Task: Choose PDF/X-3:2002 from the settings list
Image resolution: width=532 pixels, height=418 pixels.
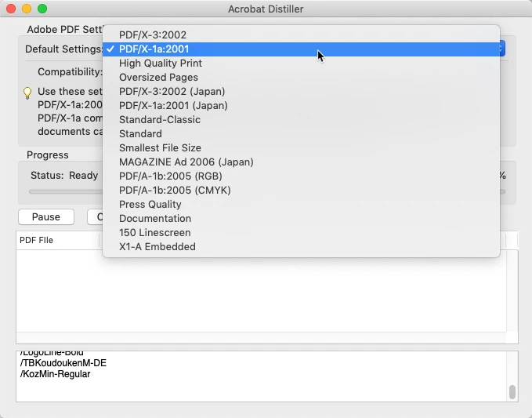Action: coord(301,35)
